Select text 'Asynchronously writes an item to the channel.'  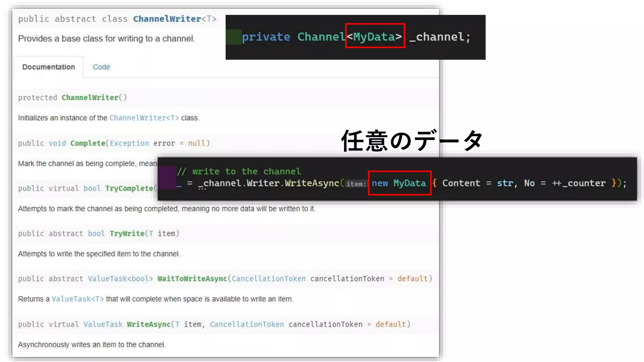pyautogui.click(x=92, y=345)
